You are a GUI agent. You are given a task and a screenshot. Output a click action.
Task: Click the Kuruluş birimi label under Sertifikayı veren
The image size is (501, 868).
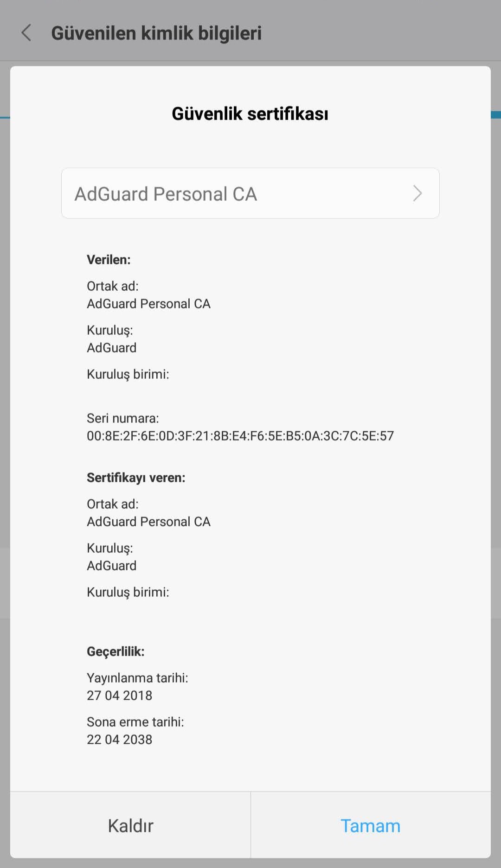pyautogui.click(x=128, y=592)
